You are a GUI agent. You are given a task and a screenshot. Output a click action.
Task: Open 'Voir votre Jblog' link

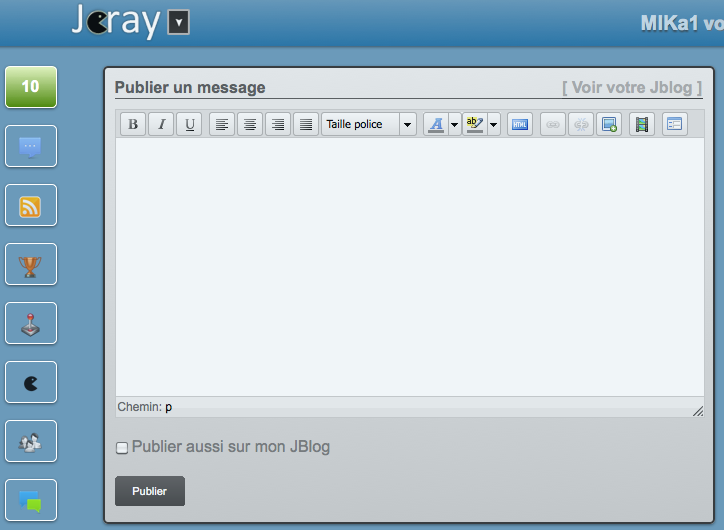coord(632,88)
